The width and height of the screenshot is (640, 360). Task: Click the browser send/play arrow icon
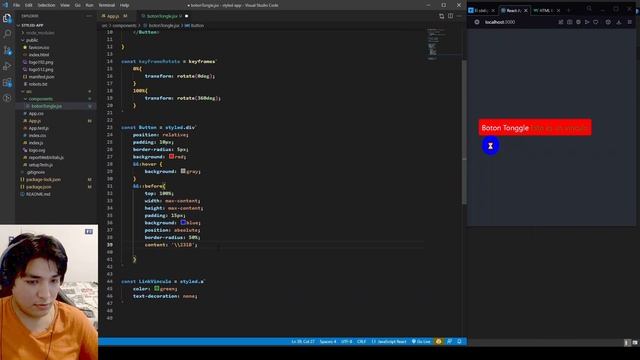pyautogui.click(x=587, y=22)
